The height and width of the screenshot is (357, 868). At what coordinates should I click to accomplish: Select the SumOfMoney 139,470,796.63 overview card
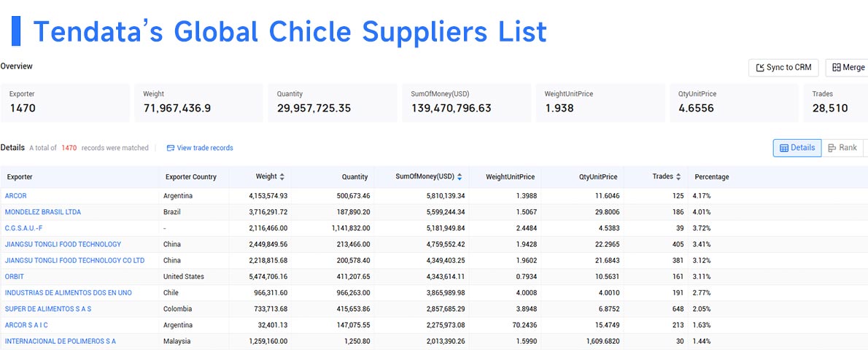coord(467,103)
